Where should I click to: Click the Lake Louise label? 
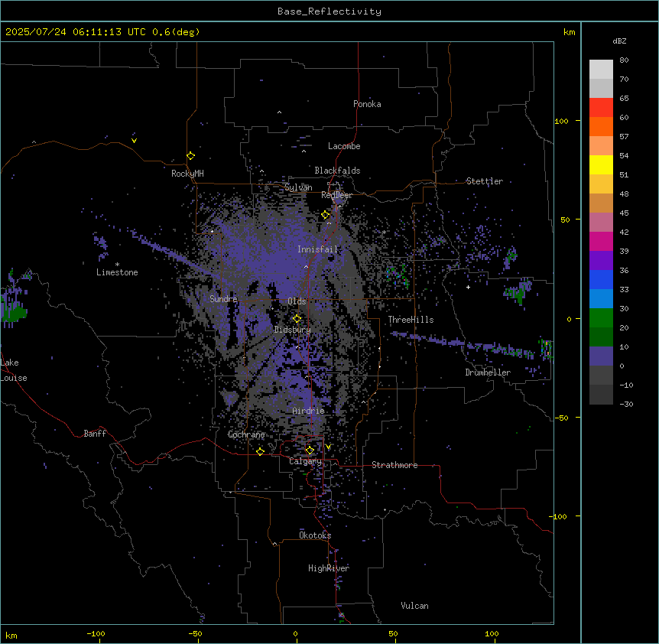[14, 370]
